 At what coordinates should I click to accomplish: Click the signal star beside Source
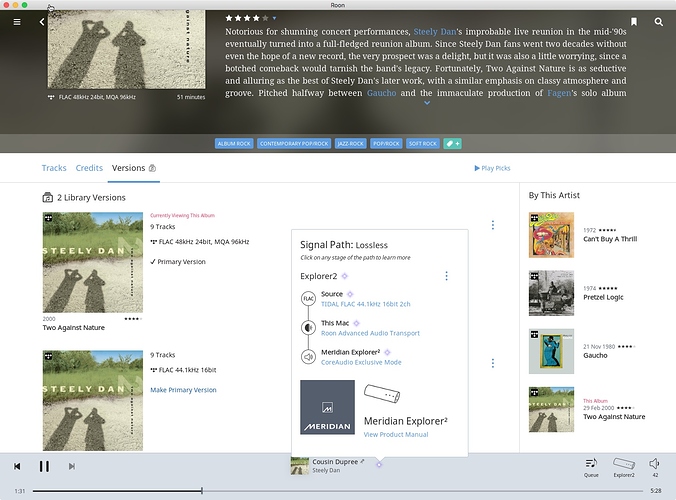[x=350, y=294]
